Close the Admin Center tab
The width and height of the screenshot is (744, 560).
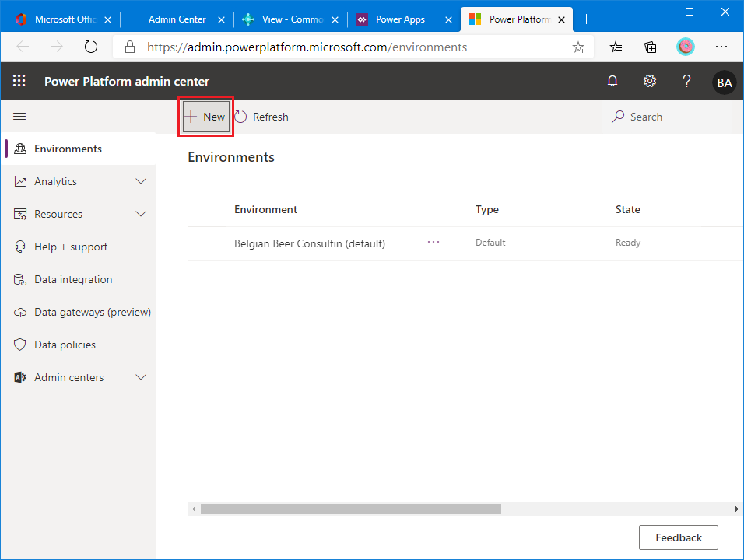click(221, 19)
